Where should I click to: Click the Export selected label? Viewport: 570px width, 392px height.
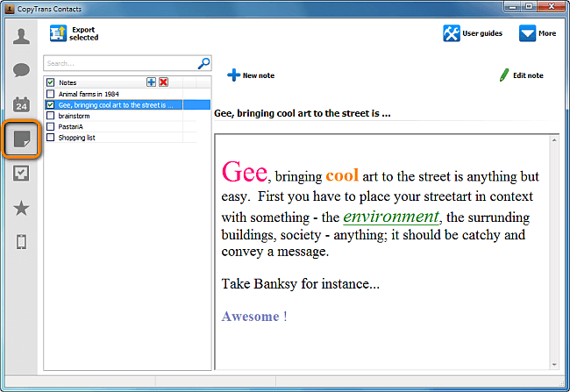(83, 33)
